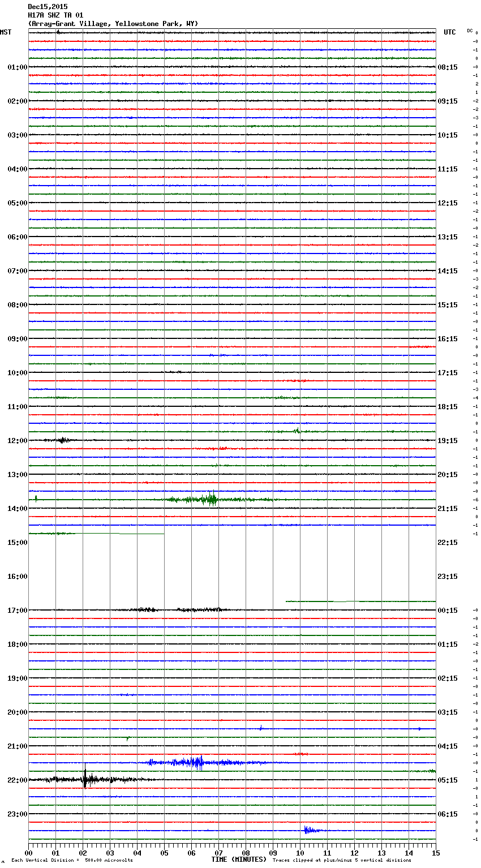Click the MST hour label "14:00"
Image resolution: width=481 pixels, height=868 pixels.
(x=18, y=509)
